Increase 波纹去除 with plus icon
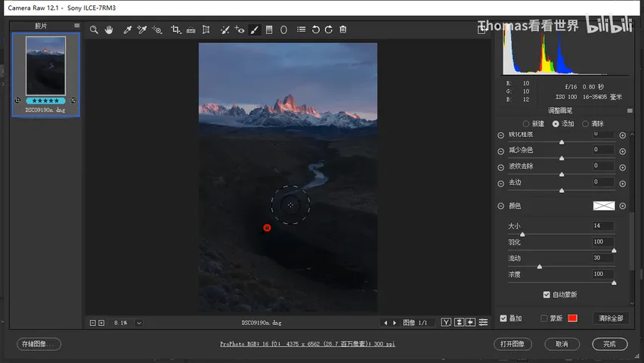This screenshot has height=363, width=644. (x=623, y=167)
